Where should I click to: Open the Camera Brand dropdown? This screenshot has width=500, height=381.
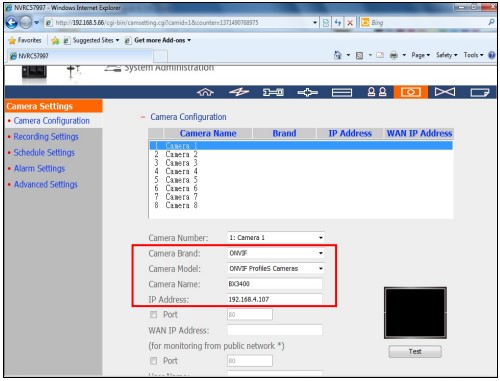pos(276,253)
